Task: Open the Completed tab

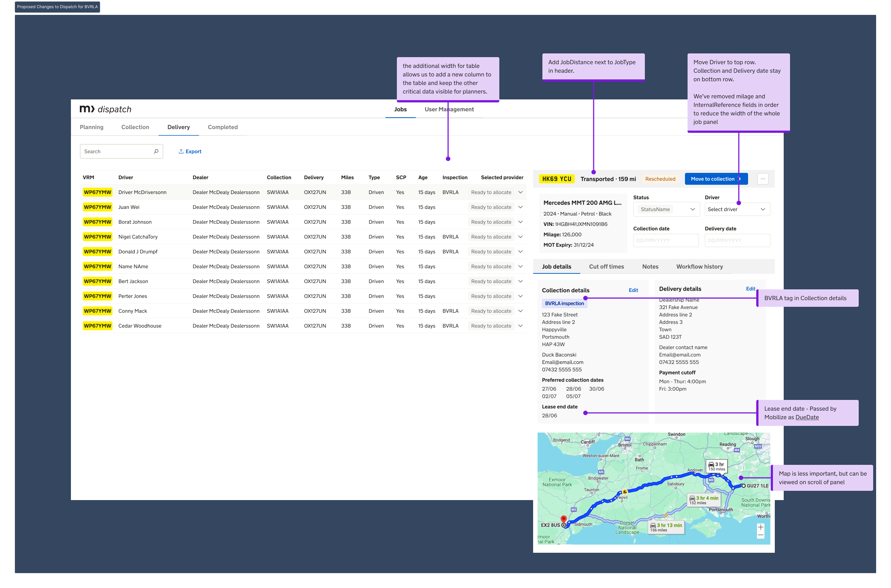Action: 222,127
